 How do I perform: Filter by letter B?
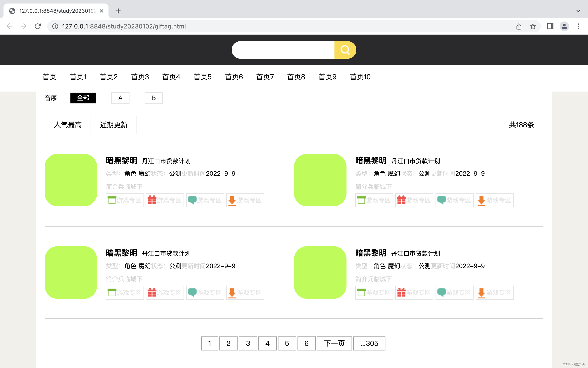click(154, 98)
